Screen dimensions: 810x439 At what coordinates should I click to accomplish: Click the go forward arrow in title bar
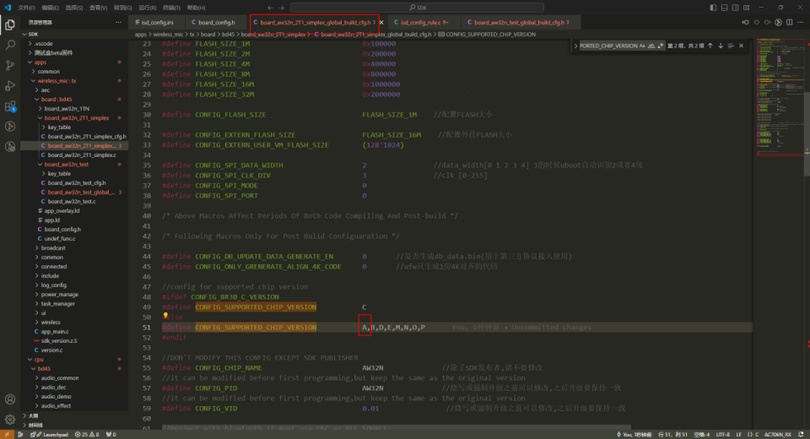coord(282,7)
